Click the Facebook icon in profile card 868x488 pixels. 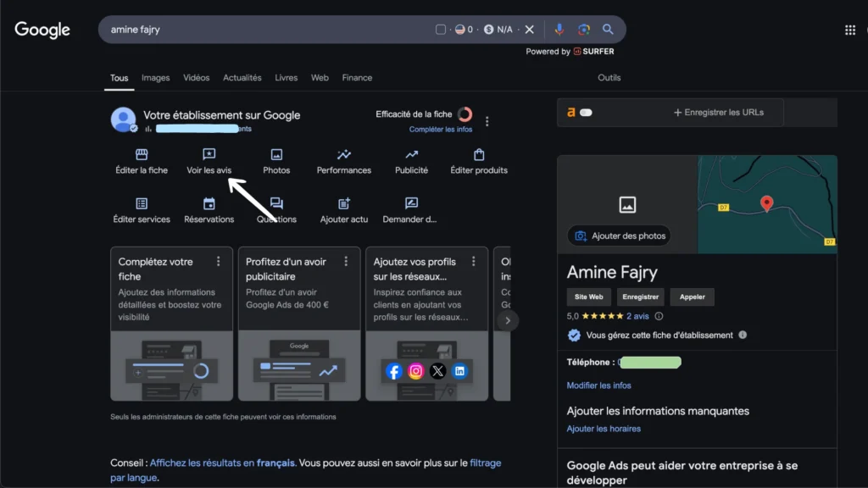(393, 371)
